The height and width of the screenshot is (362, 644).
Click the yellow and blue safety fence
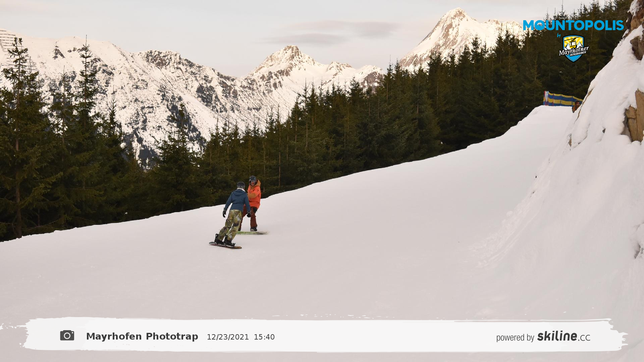562,99
